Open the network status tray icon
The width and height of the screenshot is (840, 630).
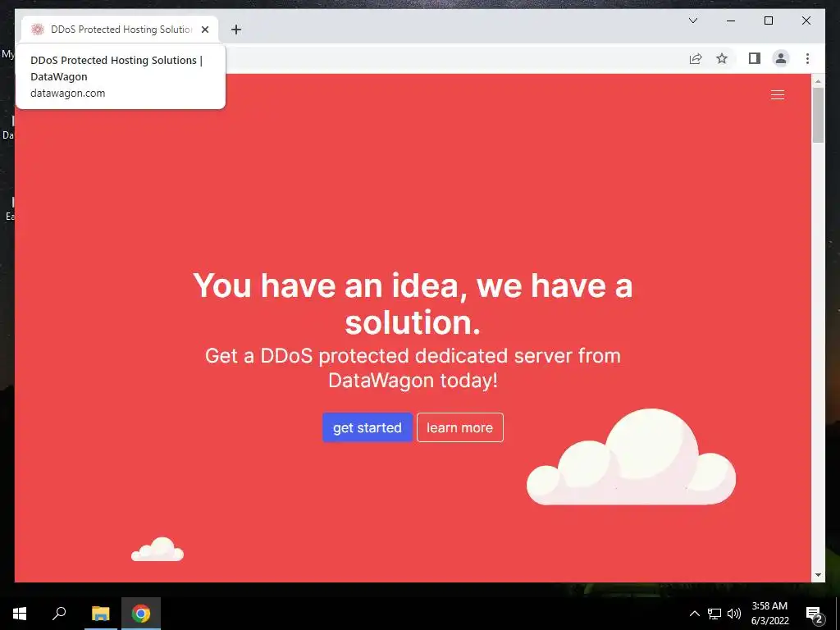pos(714,614)
